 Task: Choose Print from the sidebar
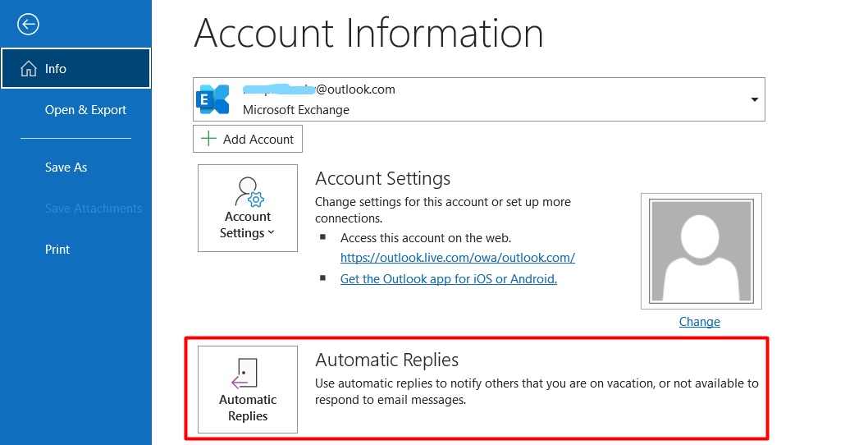(57, 250)
